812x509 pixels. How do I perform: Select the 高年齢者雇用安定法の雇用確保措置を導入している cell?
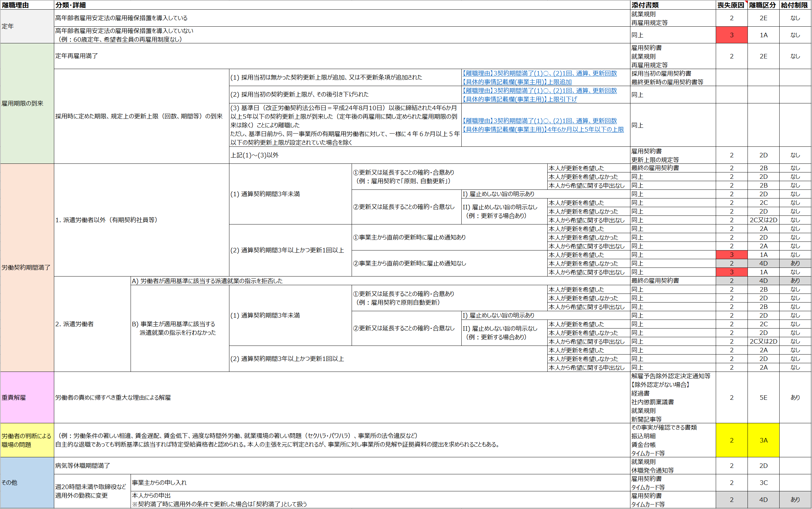coord(342,18)
